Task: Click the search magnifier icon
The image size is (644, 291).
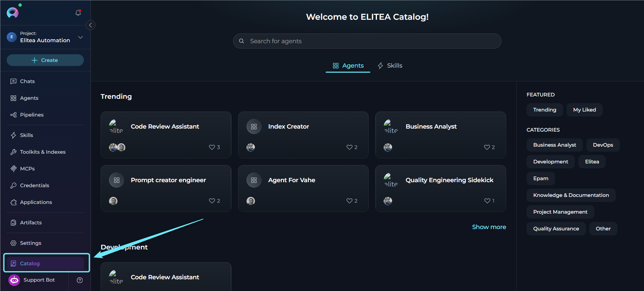Action: click(241, 41)
